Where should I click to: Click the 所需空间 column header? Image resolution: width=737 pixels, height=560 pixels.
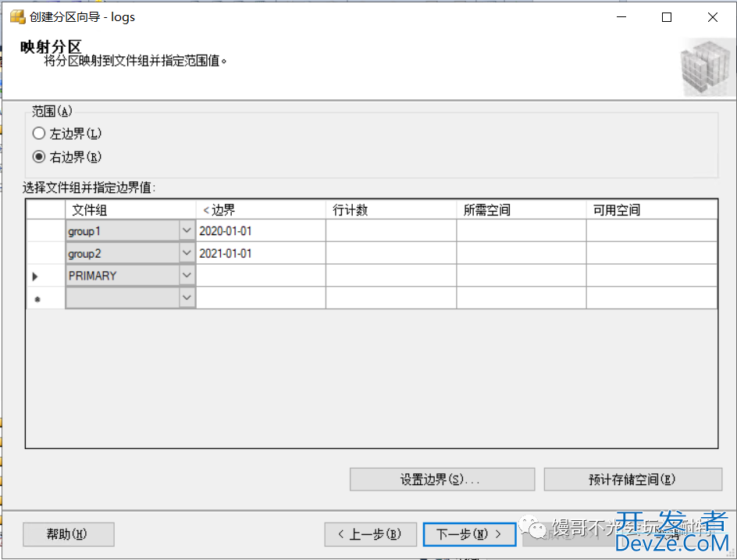pyautogui.click(x=522, y=209)
